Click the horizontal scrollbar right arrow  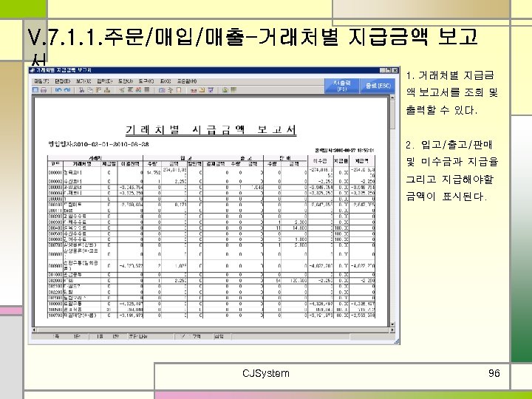point(392,330)
